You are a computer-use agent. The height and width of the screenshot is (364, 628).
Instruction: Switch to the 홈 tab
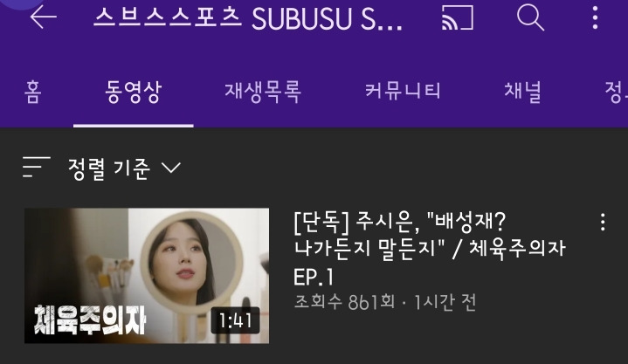click(x=33, y=93)
